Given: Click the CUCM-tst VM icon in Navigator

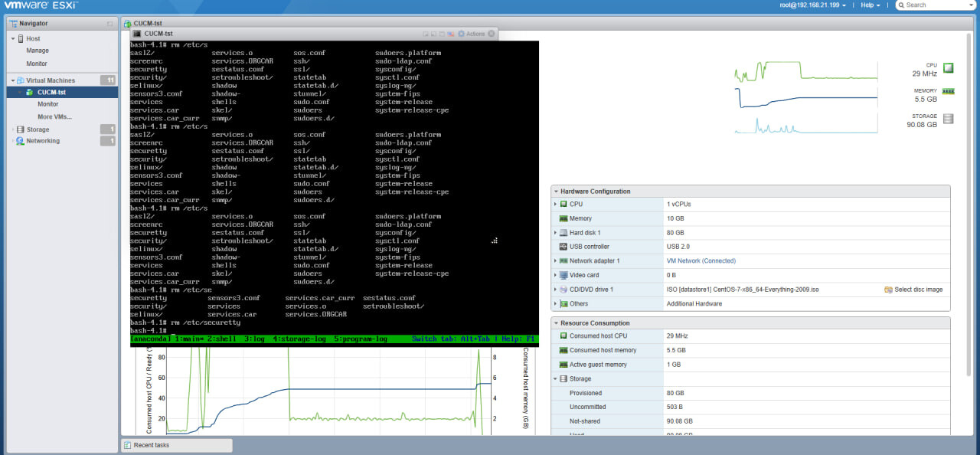Looking at the screenshot, I should (29, 93).
